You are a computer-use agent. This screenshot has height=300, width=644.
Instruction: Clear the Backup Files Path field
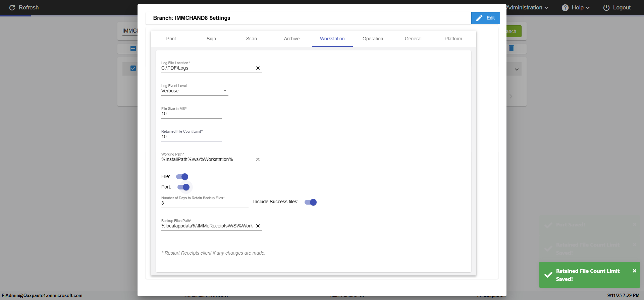coord(258,226)
